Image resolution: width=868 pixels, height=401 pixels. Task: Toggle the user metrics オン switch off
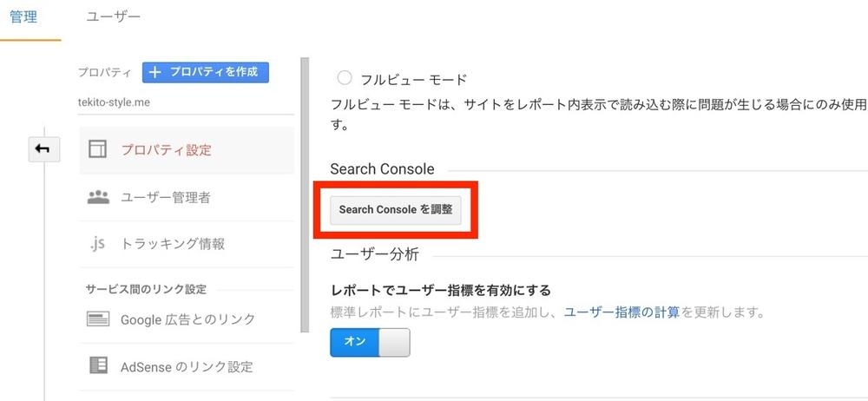(370, 342)
